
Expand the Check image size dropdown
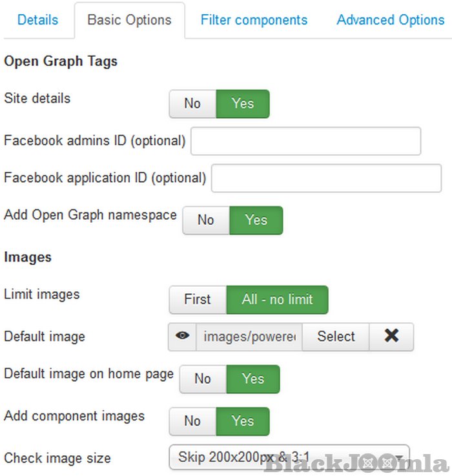point(289,458)
